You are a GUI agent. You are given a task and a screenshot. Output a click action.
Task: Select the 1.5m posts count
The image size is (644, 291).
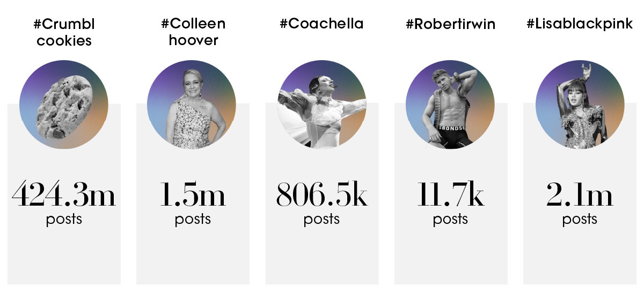click(193, 194)
